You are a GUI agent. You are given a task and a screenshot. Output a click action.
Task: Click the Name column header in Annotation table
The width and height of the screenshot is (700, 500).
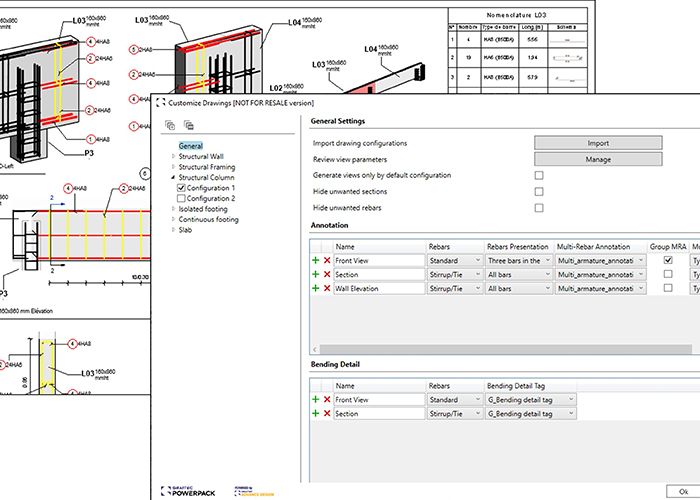click(x=379, y=246)
